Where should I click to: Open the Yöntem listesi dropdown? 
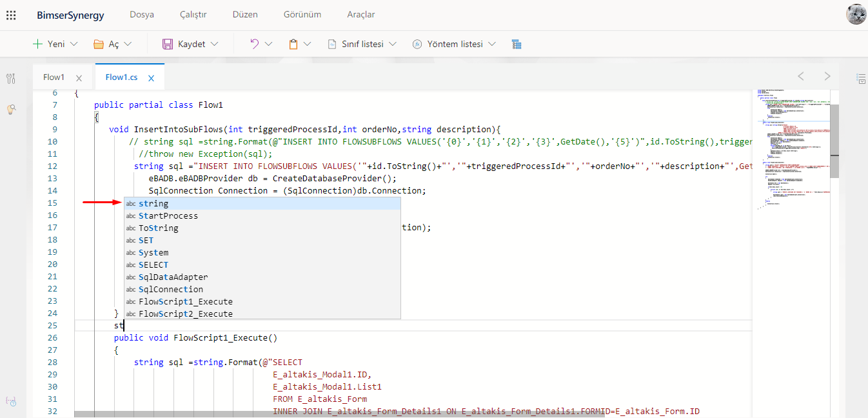tap(455, 44)
